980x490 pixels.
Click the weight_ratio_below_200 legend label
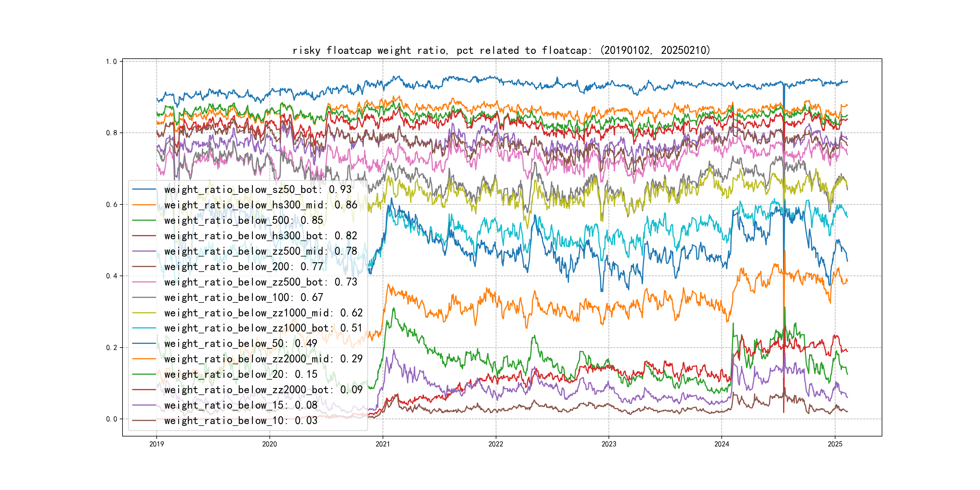pyautogui.click(x=243, y=267)
